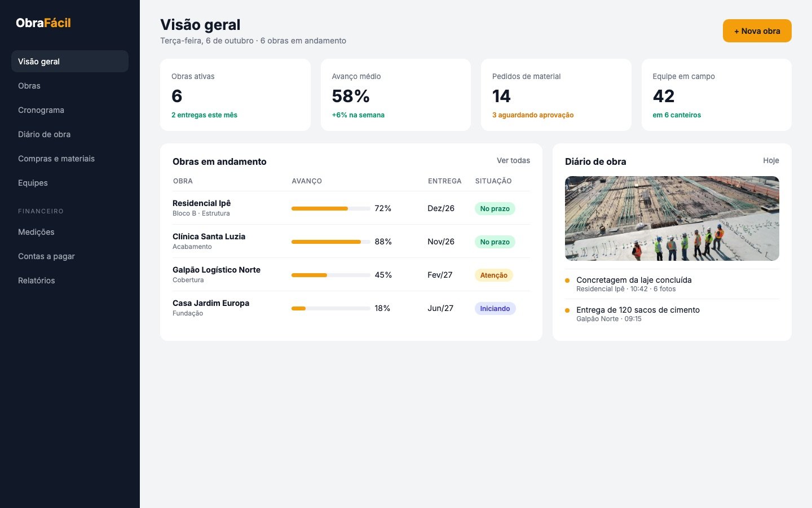The image size is (812, 508).
Task: Click the Dez/26 delivery date
Action: [x=441, y=208]
